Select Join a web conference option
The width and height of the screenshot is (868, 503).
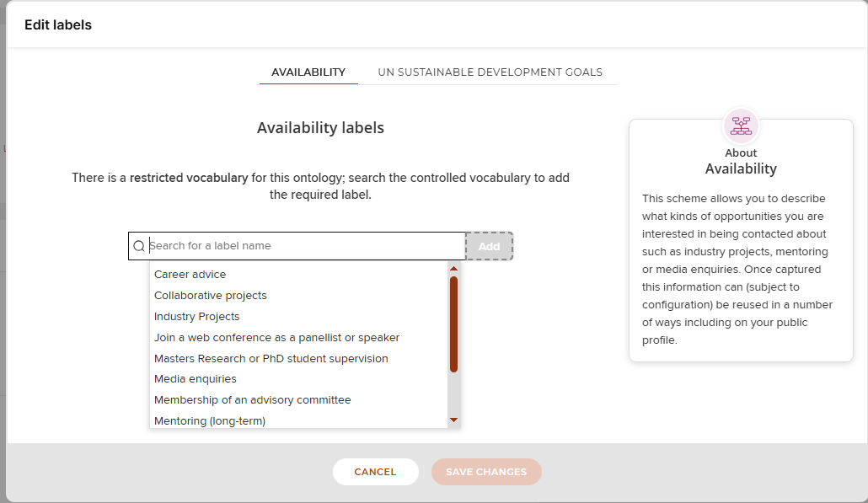tap(276, 338)
